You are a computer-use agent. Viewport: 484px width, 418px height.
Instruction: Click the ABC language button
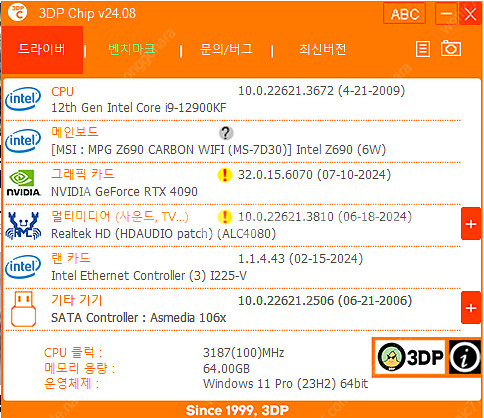click(x=404, y=14)
